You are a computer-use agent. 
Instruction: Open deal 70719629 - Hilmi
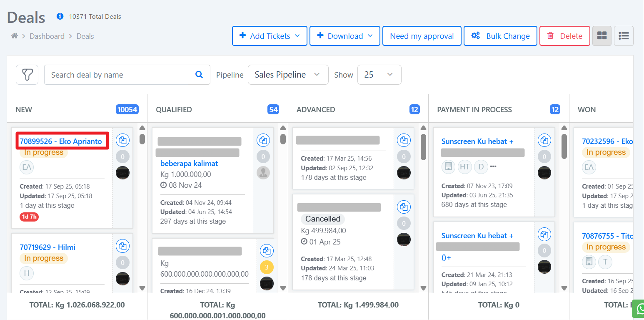(47, 247)
